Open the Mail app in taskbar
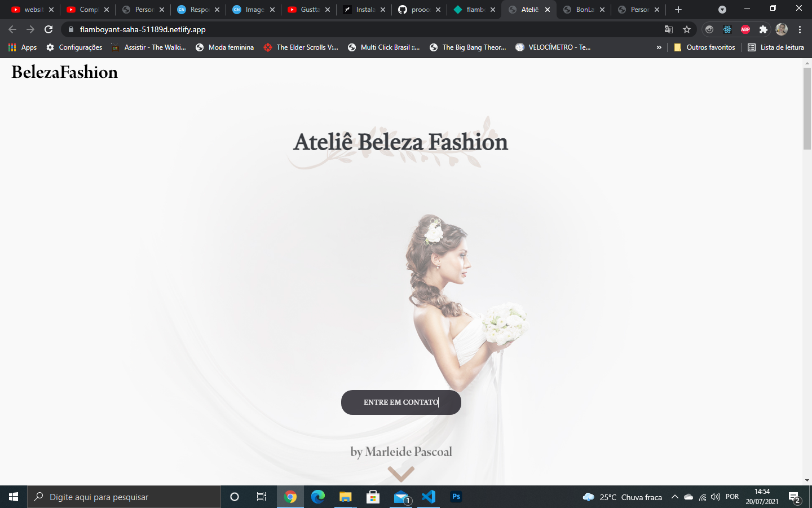 coord(401,497)
